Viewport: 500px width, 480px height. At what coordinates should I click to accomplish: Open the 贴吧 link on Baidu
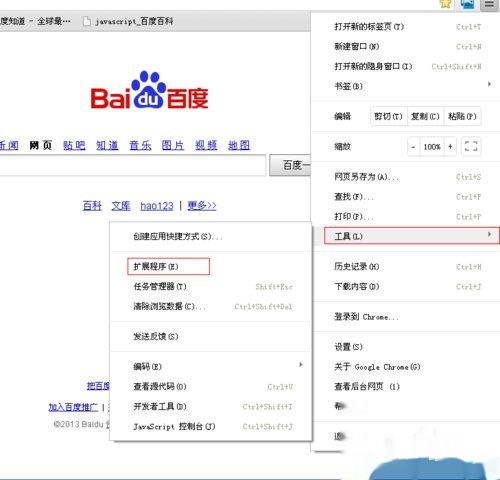pos(74,145)
